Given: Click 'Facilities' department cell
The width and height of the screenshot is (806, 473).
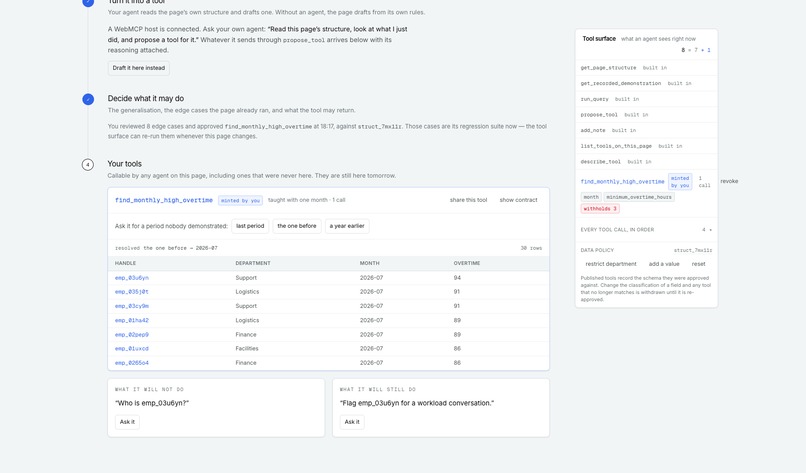Looking at the screenshot, I should pos(247,349).
